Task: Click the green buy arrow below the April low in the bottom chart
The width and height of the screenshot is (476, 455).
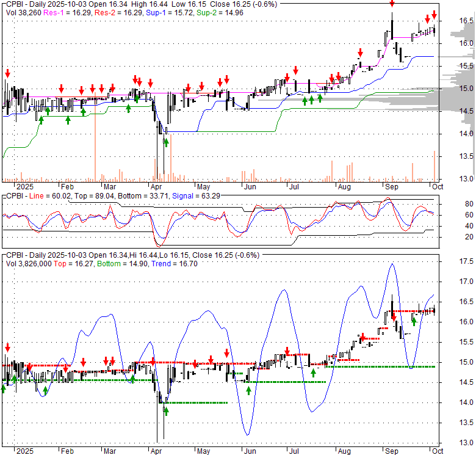Action: (165, 411)
